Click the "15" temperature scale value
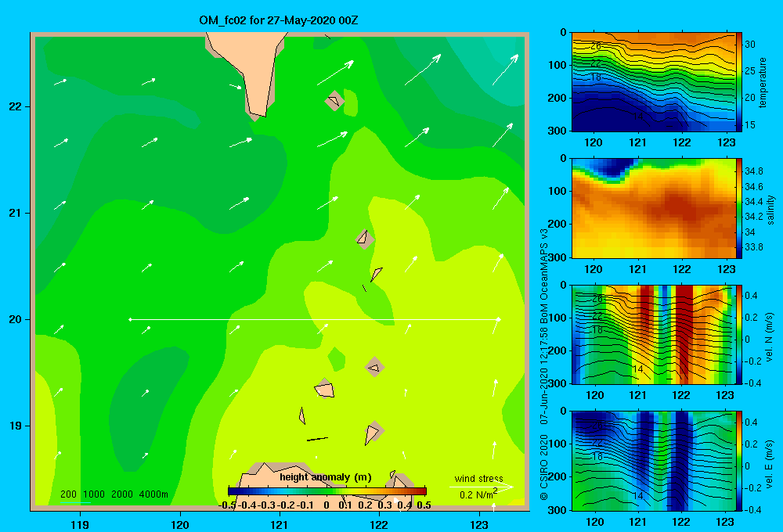The width and height of the screenshot is (783, 532). (750, 124)
